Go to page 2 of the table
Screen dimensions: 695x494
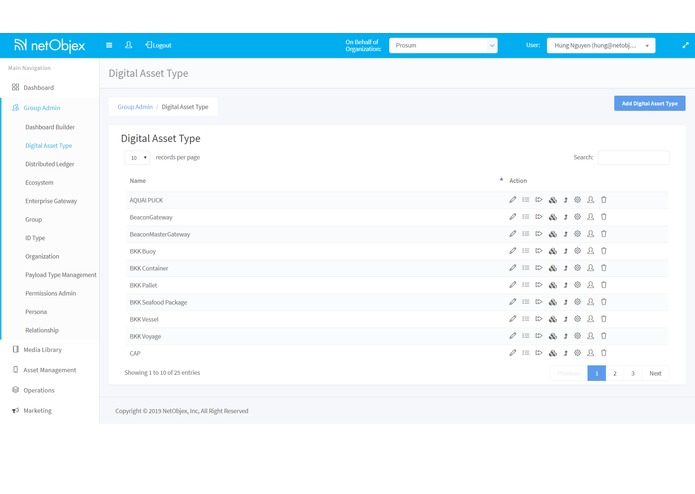pyautogui.click(x=615, y=373)
